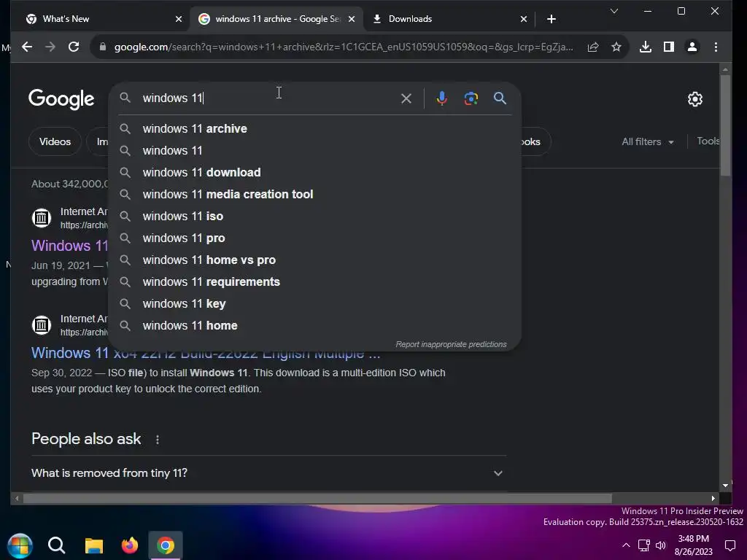
Task: Open notification center icon
Action: tap(729, 545)
